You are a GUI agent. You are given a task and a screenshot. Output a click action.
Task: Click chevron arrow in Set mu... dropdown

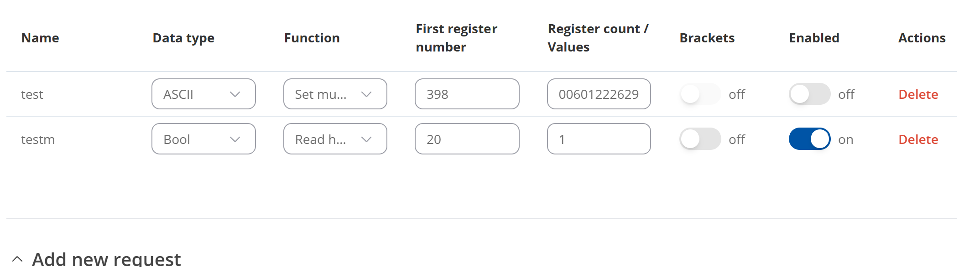[x=366, y=94]
